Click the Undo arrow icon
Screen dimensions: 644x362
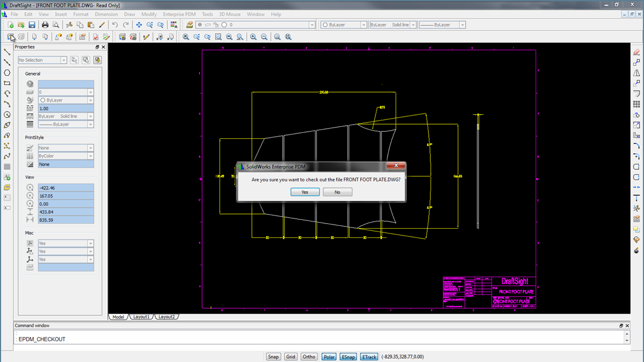click(115, 25)
